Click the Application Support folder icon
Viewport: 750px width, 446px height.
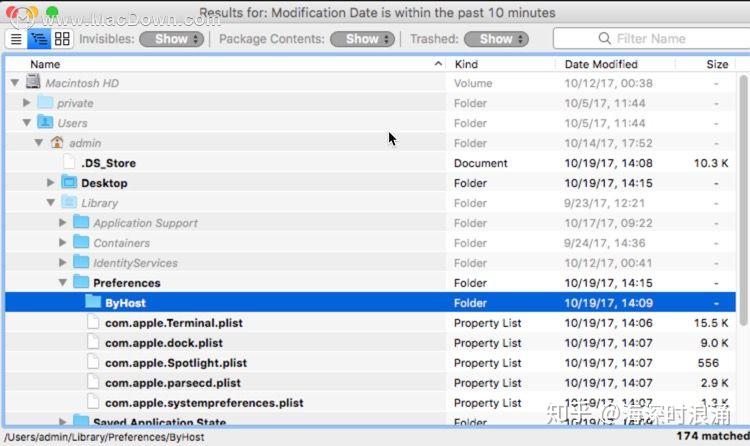pos(81,222)
